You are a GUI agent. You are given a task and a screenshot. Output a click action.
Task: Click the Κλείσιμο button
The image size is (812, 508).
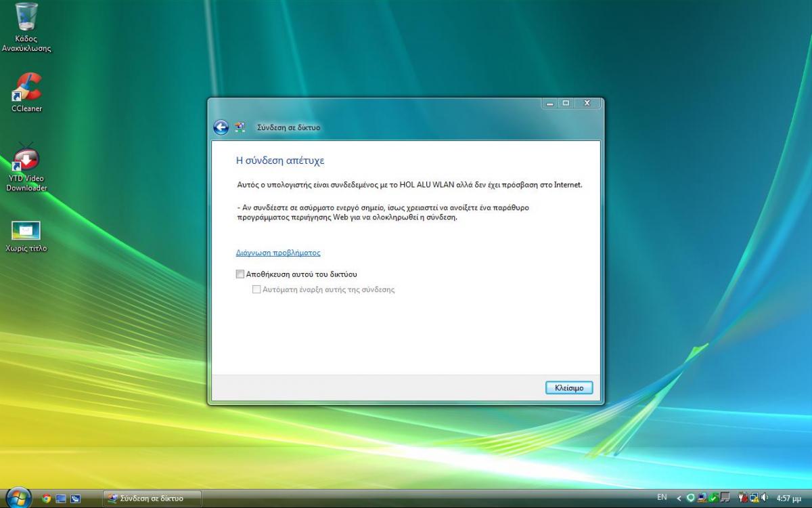[569, 387]
